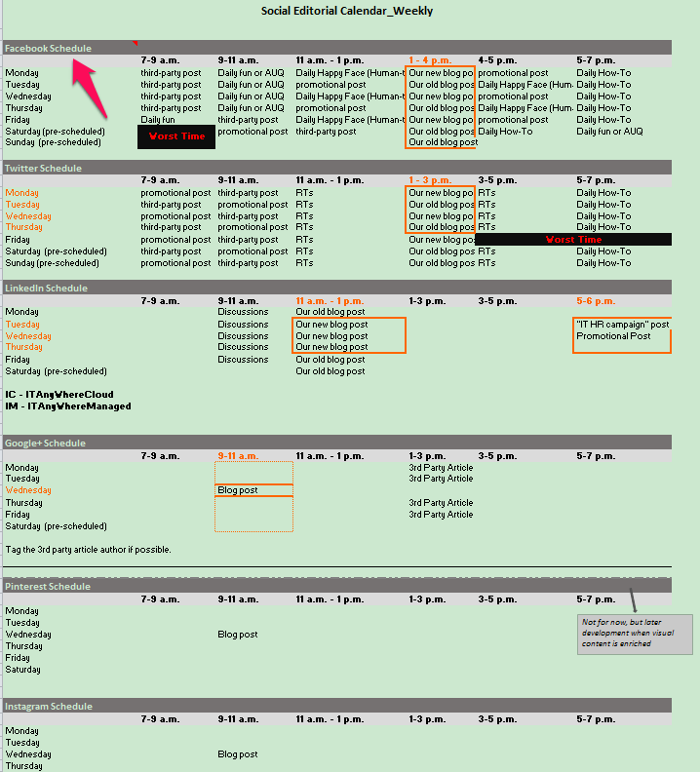This screenshot has width=700, height=772.
Task: Select the orange '11 a.m. - 1 p.m.' LinkedIn header
Action: click(x=330, y=301)
